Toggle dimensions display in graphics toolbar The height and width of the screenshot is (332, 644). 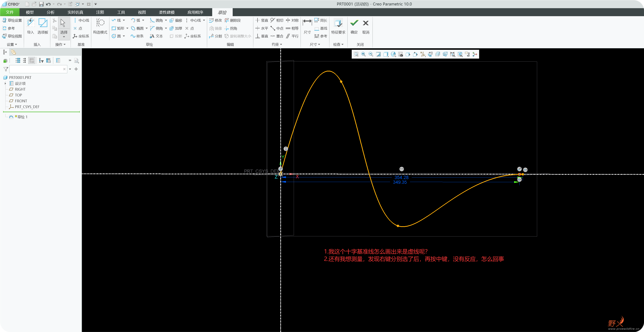pos(452,54)
